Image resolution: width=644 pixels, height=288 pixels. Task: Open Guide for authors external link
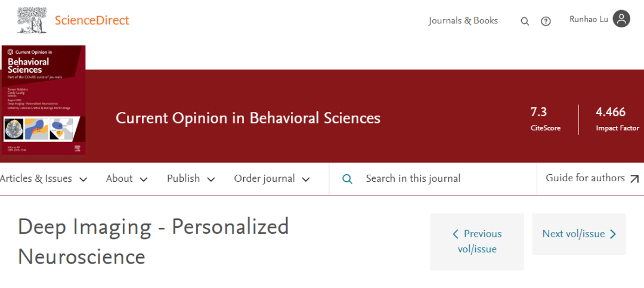click(x=592, y=178)
